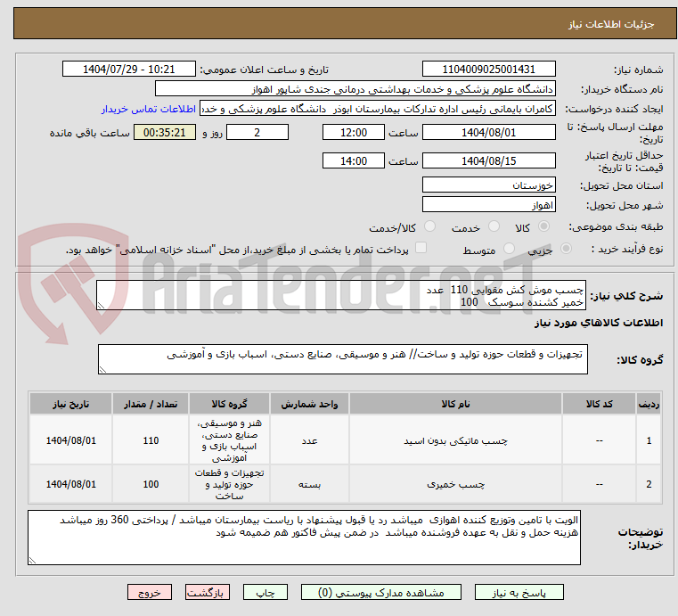Click the ردیف column header
The height and width of the screenshot is (616, 678).
coord(649,404)
